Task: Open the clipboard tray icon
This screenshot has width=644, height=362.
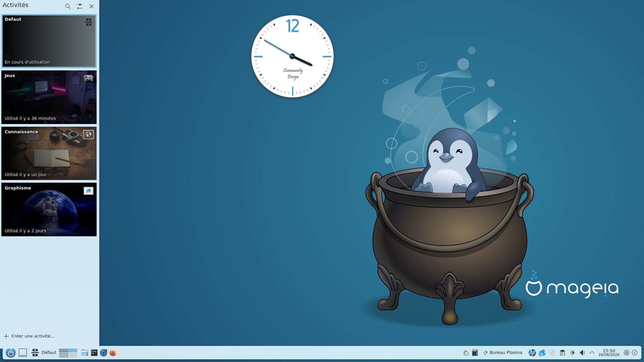Action: (x=562, y=353)
